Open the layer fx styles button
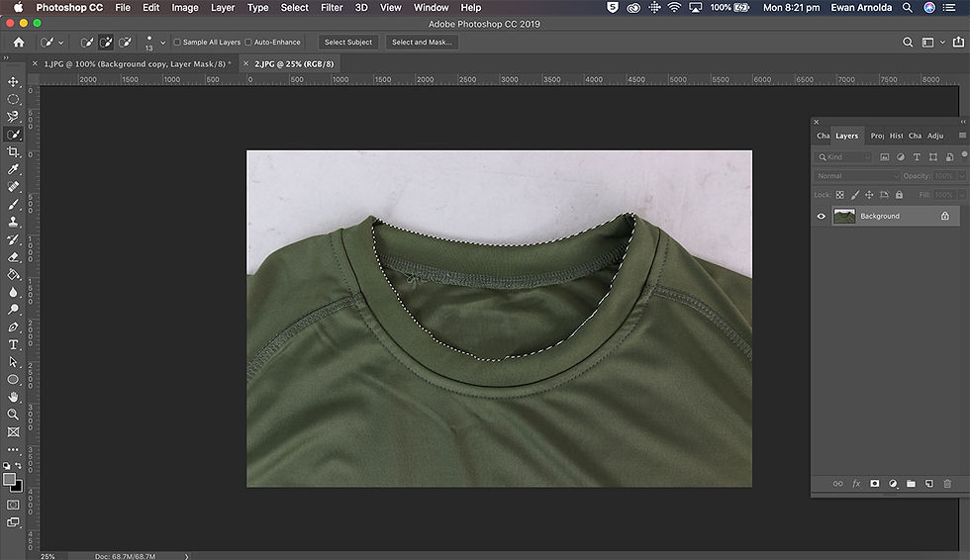The height and width of the screenshot is (560, 970). click(x=856, y=484)
